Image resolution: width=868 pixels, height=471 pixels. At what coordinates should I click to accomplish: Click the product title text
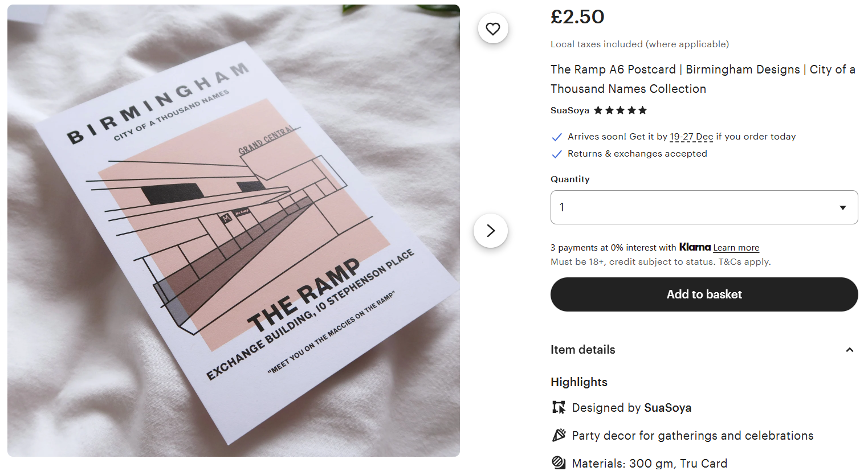703,79
